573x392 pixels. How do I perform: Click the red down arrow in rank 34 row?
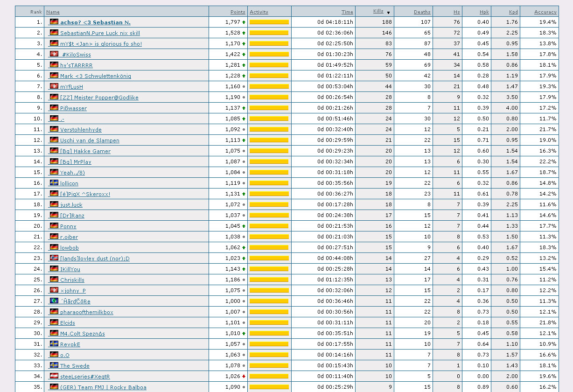tap(244, 377)
